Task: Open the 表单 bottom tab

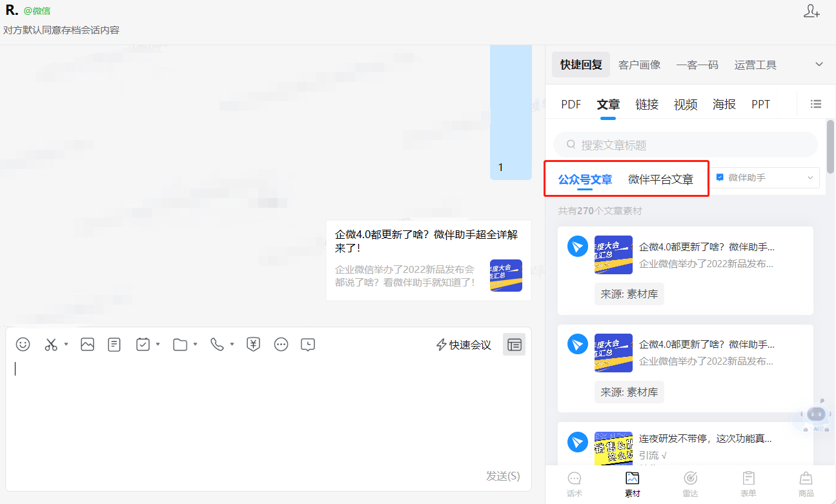Action: (748, 484)
